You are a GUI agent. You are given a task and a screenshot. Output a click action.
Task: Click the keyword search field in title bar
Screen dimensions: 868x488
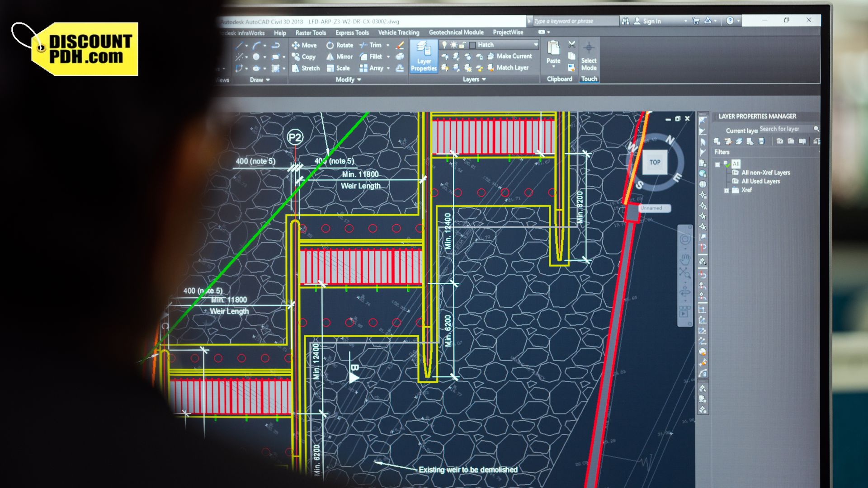point(576,21)
